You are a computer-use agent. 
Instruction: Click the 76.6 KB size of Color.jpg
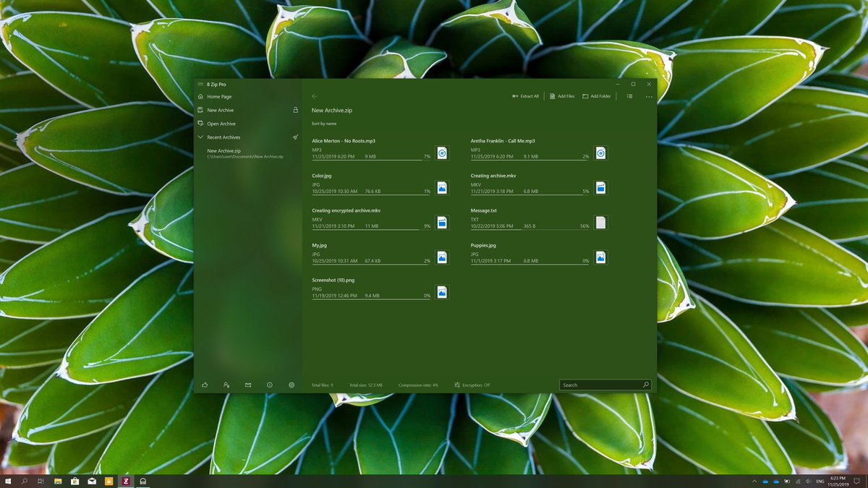click(x=373, y=192)
